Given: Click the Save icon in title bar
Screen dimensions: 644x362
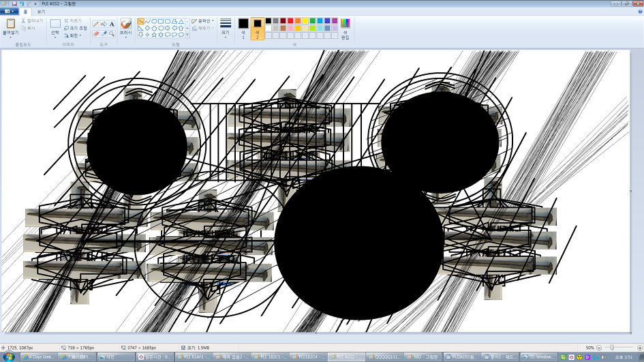Looking at the screenshot, I should 14,3.
